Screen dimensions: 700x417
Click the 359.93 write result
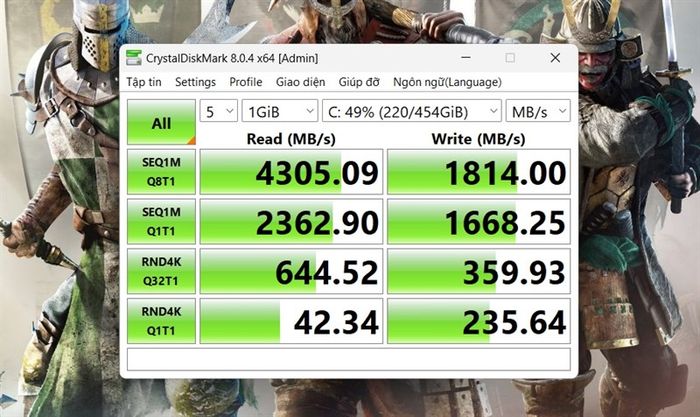pos(479,271)
